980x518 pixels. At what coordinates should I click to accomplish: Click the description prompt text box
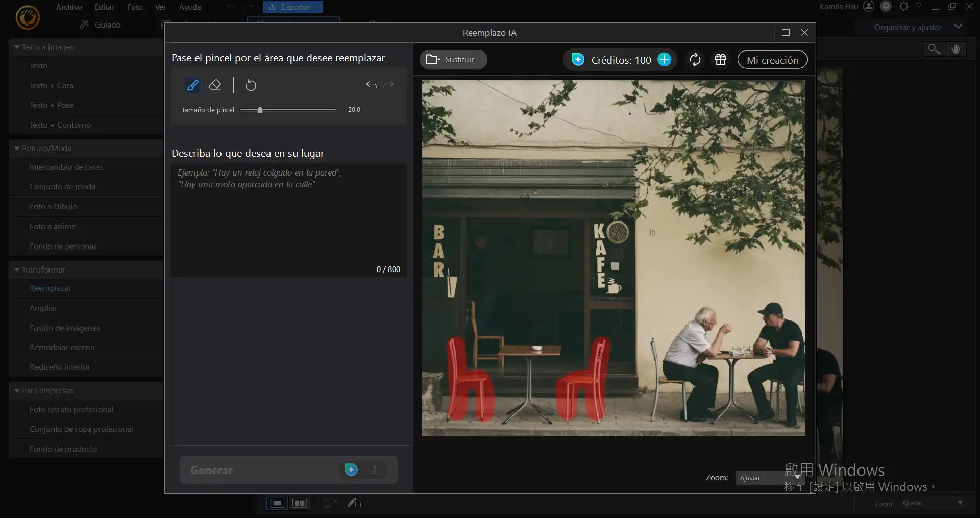click(289, 220)
